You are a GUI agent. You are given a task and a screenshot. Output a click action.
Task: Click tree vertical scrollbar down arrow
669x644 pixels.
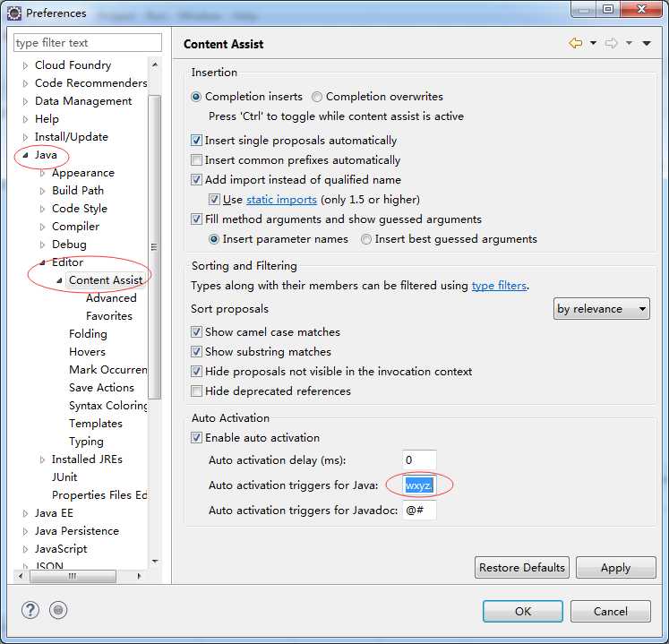(155, 562)
